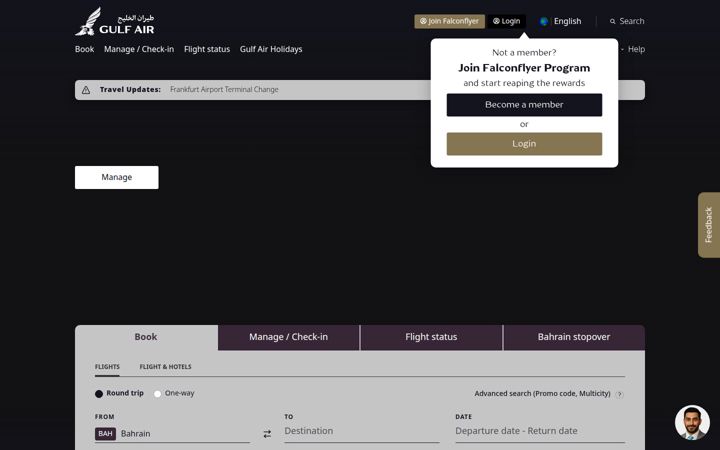Click the Search text in header

tap(631, 21)
